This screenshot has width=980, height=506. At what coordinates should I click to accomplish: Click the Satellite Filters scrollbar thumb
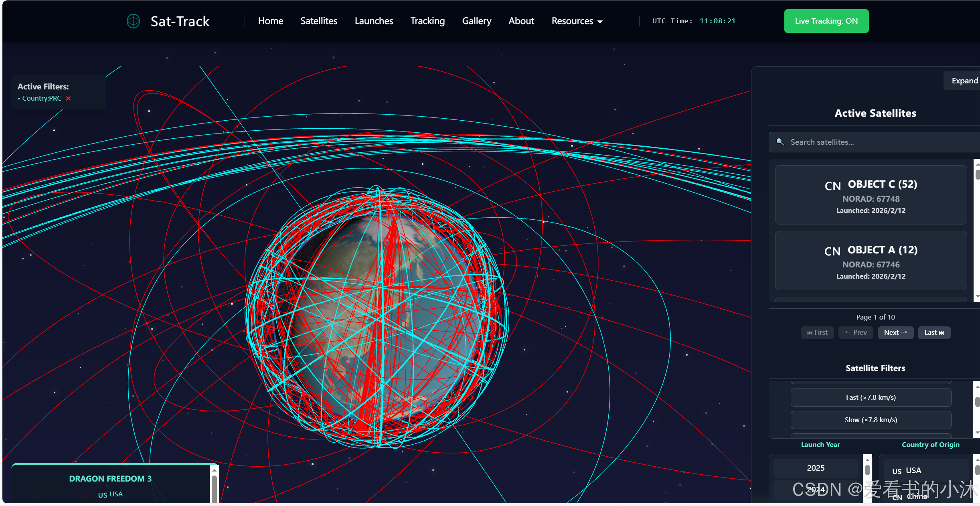point(978,402)
